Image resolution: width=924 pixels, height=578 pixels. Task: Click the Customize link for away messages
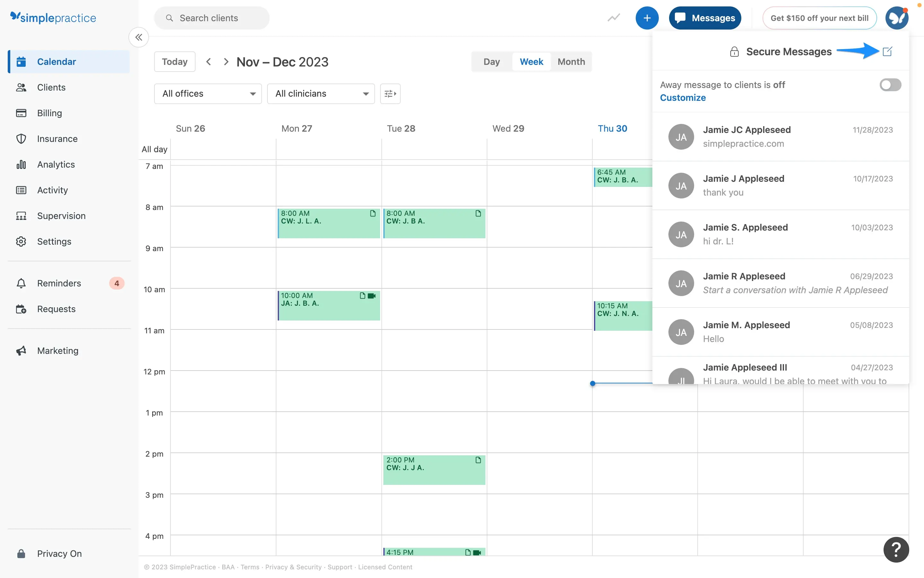(x=683, y=98)
